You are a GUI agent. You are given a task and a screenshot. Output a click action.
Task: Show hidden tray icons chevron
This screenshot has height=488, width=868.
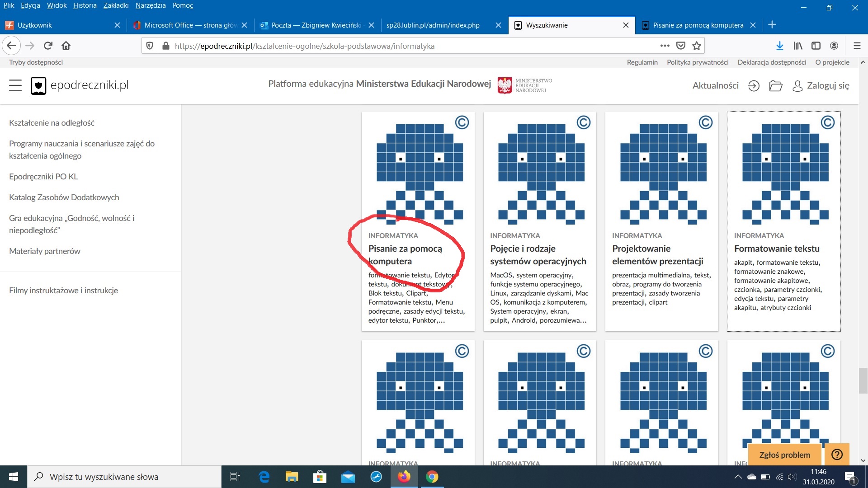(738, 477)
